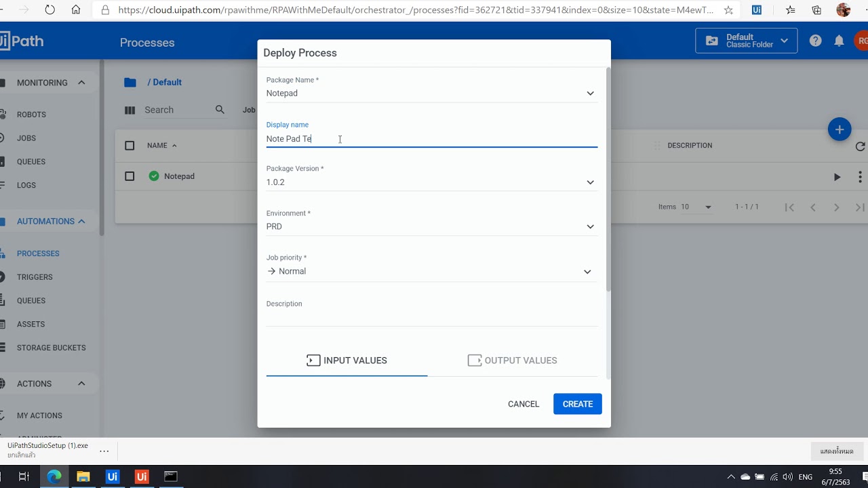Click the dialog vertical scrollbar
Screen dimensions: 868x488
[608, 180]
